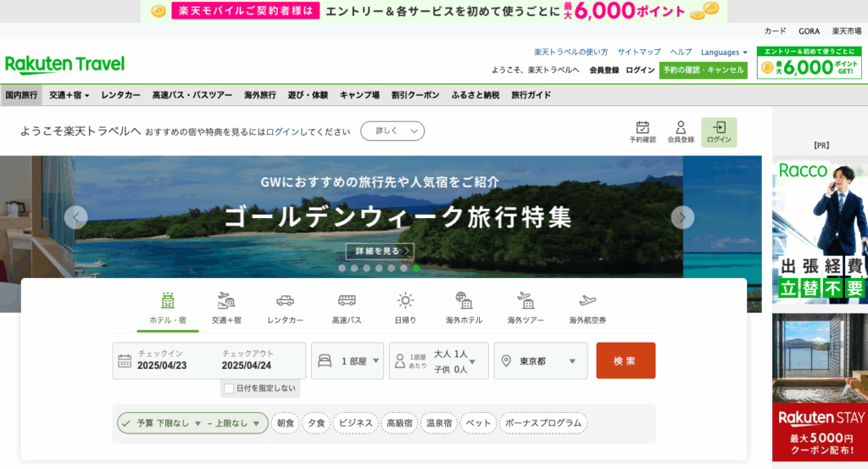868x469 pixels.
Task: Toggle the 温泉宿 filter
Action: click(439, 423)
